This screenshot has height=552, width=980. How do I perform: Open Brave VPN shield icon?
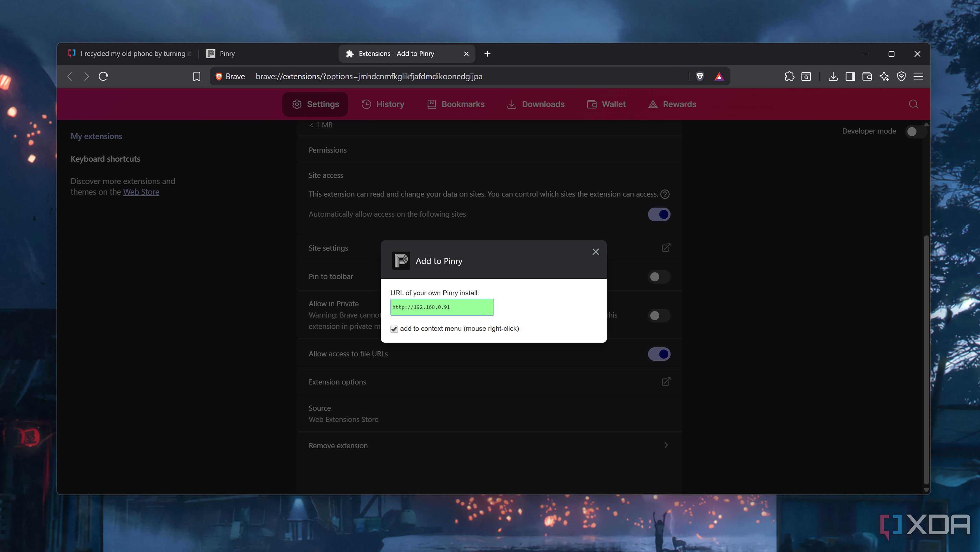(x=901, y=77)
